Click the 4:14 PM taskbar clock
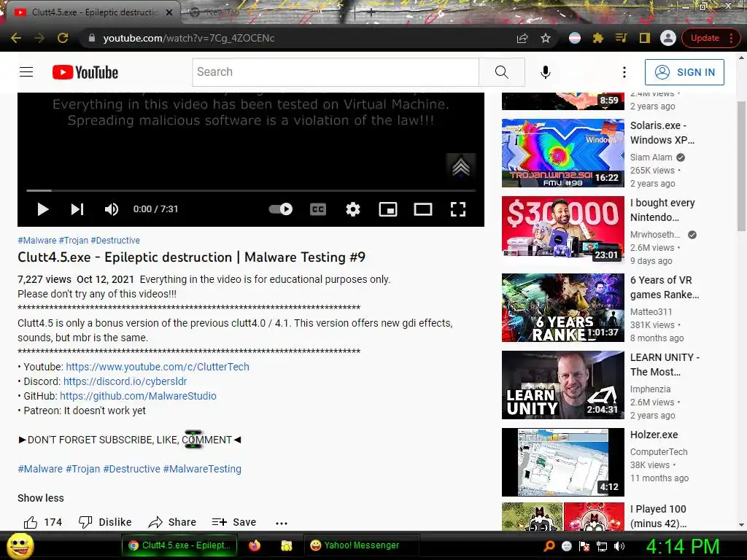The image size is (747, 560). [683, 546]
